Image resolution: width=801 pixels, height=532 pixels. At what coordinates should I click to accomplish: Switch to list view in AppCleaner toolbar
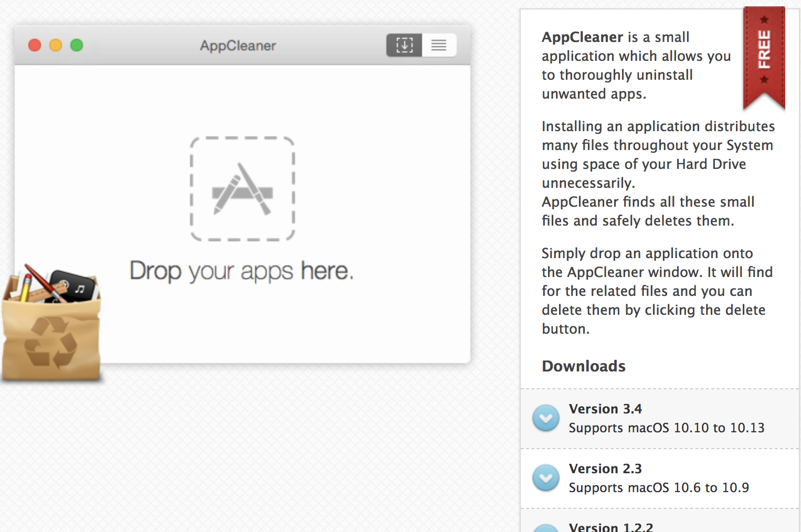click(439, 45)
